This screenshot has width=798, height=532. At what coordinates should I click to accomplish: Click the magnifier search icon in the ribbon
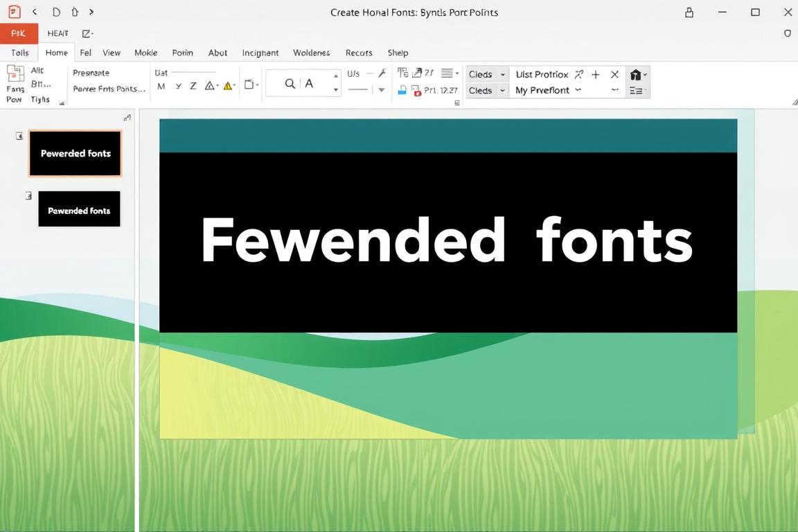(x=290, y=84)
